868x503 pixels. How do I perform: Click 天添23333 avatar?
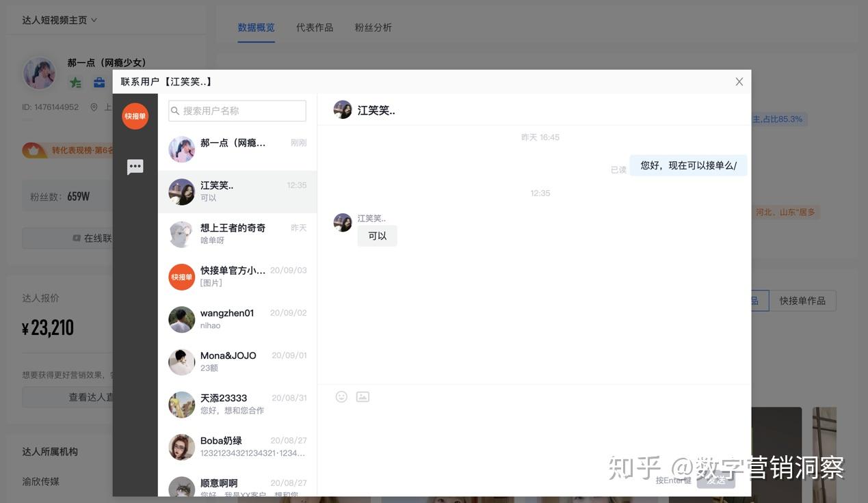tap(181, 404)
